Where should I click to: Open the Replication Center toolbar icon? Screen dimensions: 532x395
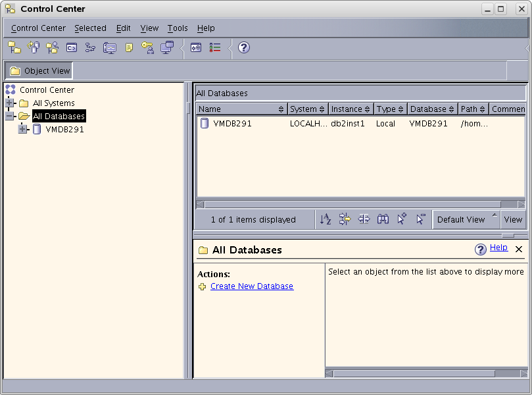[x=34, y=47]
